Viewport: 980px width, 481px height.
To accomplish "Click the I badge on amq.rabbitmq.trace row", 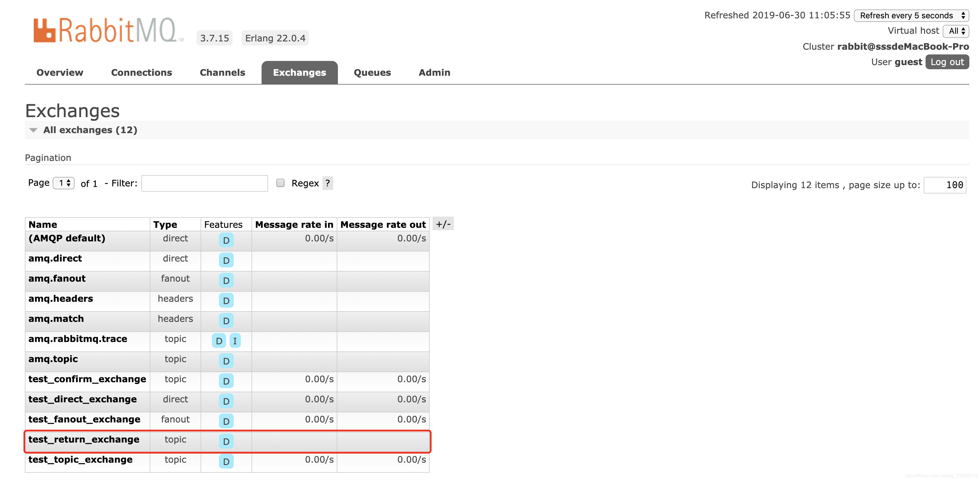I will coord(235,341).
